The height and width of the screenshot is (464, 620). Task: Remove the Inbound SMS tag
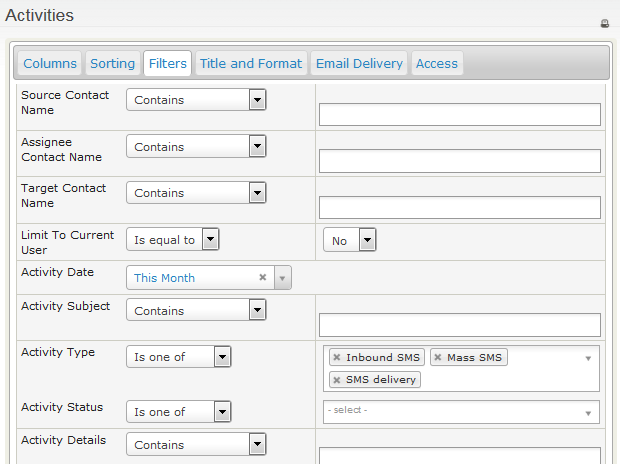(x=337, y=358)
